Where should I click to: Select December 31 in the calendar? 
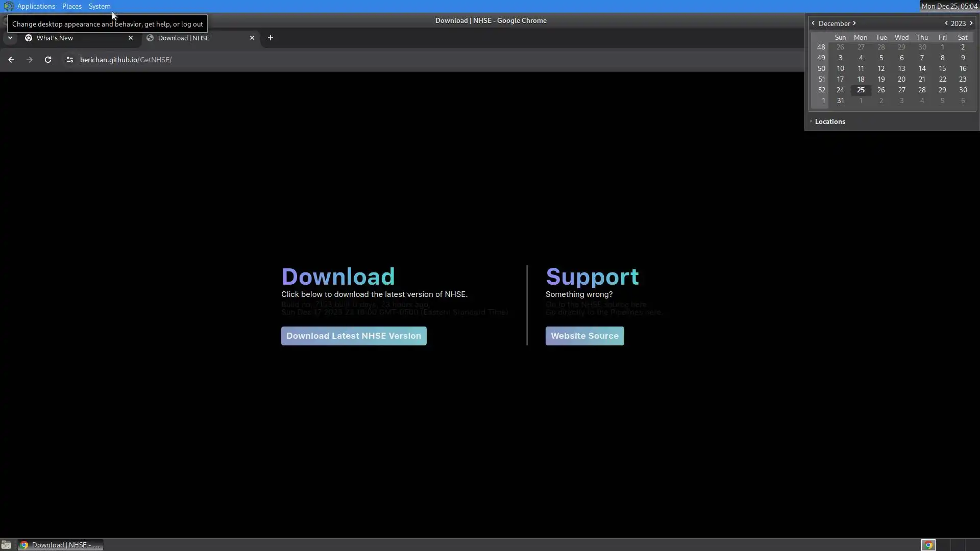(x=840, y=101)
